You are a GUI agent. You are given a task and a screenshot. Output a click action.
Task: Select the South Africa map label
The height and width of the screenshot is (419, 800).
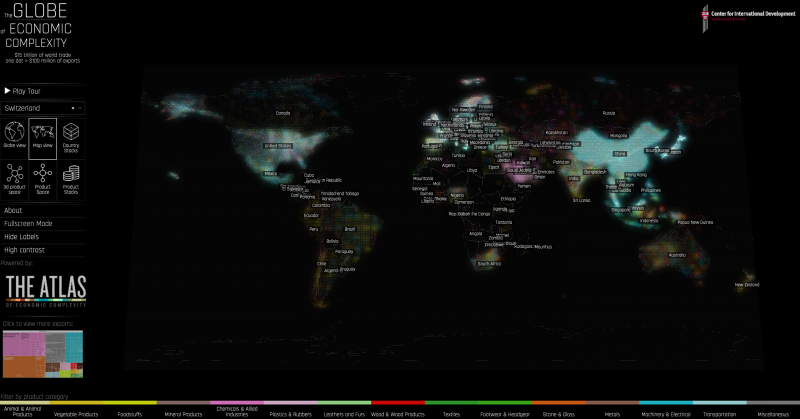(489, 264)
